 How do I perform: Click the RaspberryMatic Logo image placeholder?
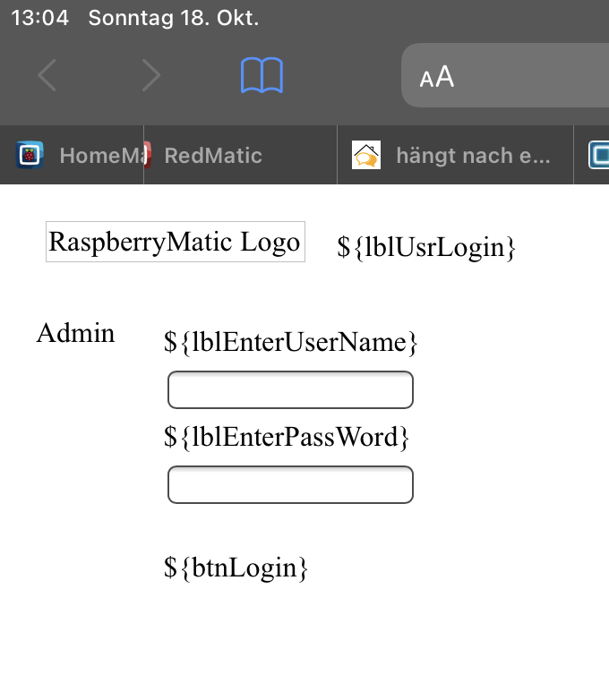pyautogui.click(x=175, y=242)
